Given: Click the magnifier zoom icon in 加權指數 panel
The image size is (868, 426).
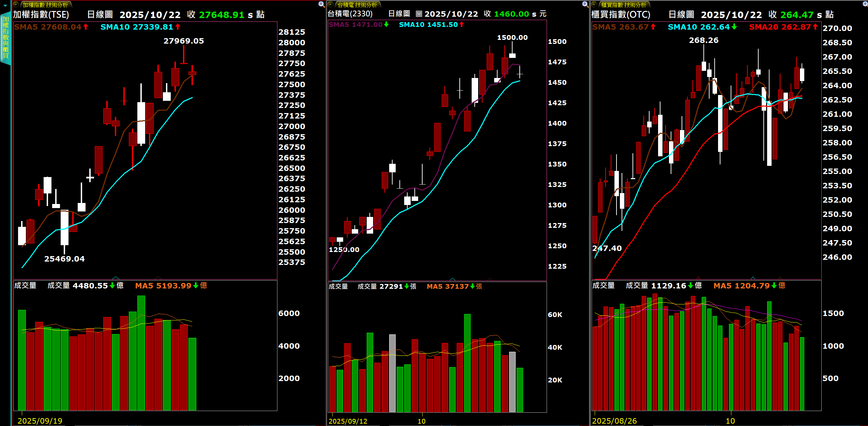Looking at the screenshot, I should [321, 4].
